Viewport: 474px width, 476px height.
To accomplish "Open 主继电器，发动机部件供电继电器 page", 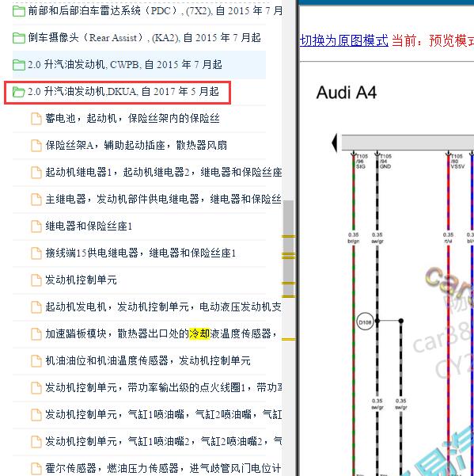I will (x=164, y=199).
